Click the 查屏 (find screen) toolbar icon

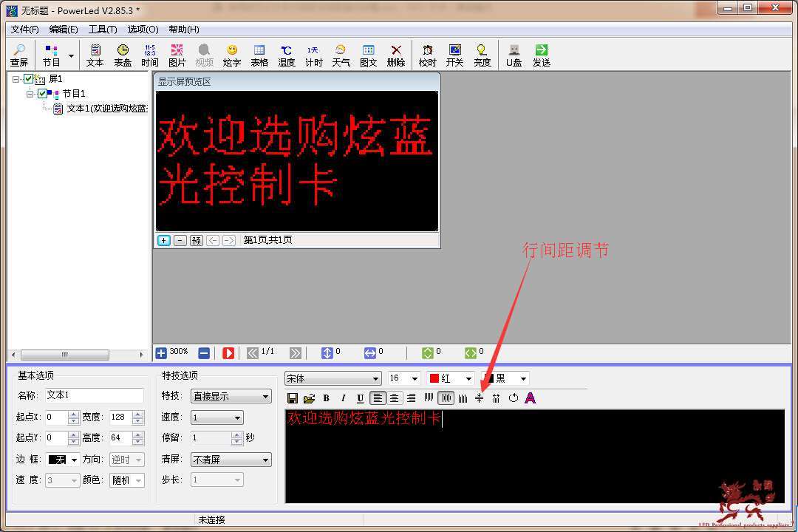pyautogui.click(x=18, y=55)
